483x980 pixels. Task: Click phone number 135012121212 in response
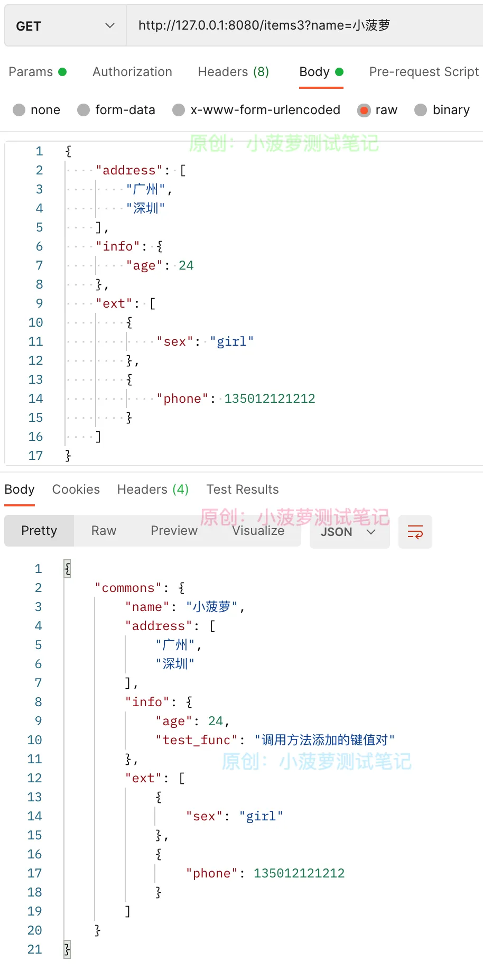pyautogui.click(x=299, y=873)
